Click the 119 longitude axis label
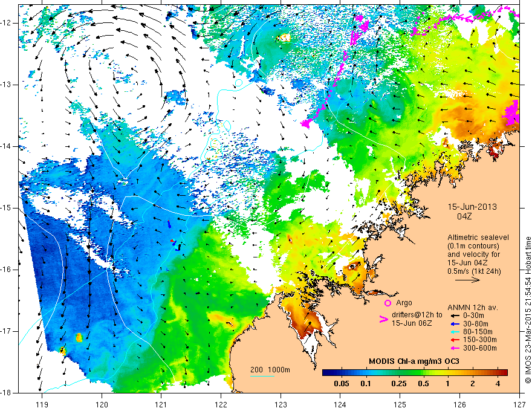The image size is (532, 411). pyautogui.click(x=42, y=404)
